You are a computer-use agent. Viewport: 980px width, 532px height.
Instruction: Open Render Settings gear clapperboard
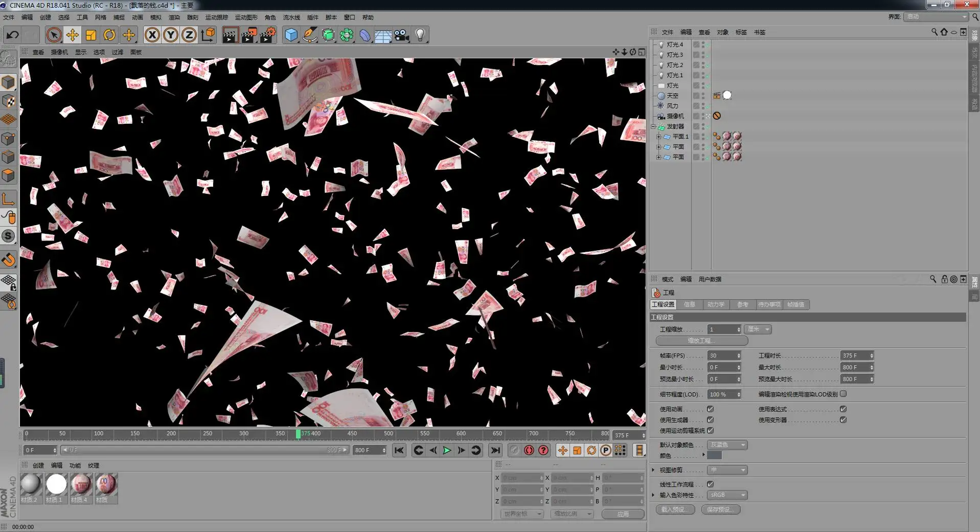(x=268, y=35)
